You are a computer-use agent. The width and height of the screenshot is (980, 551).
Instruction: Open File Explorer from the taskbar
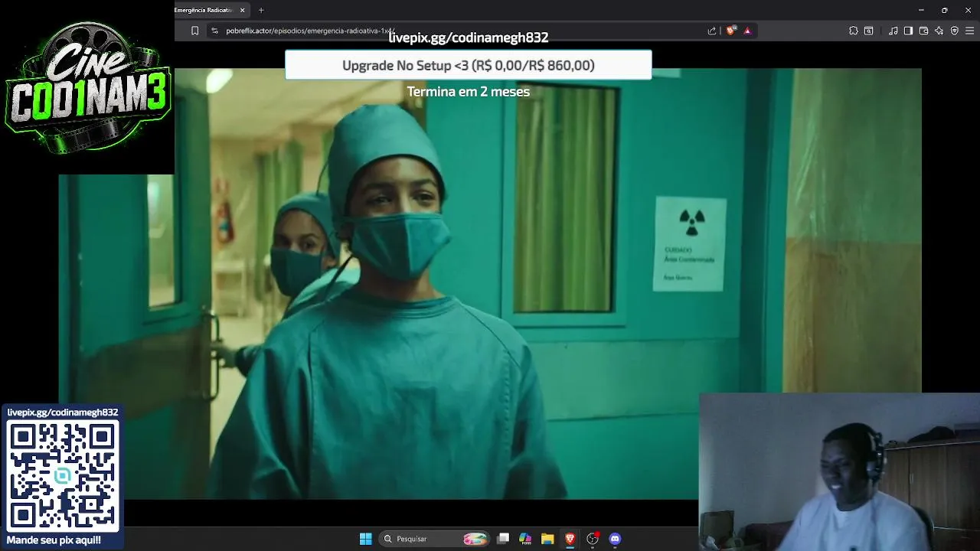pos(547,539)
